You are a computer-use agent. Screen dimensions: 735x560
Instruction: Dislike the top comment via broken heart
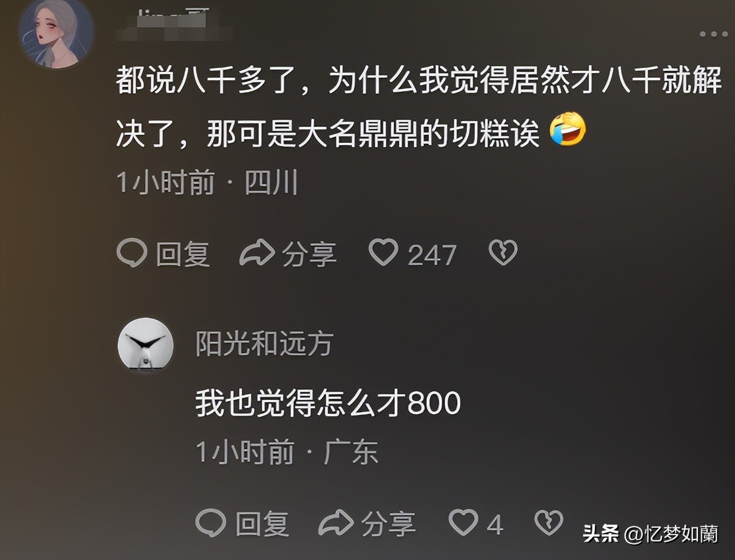coord(503,253)
